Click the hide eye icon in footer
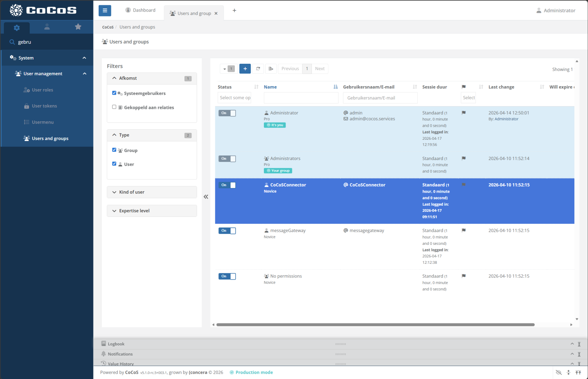The height and width of the screenshot is (379, 588). pyautogui.click(x=559, y=372)
